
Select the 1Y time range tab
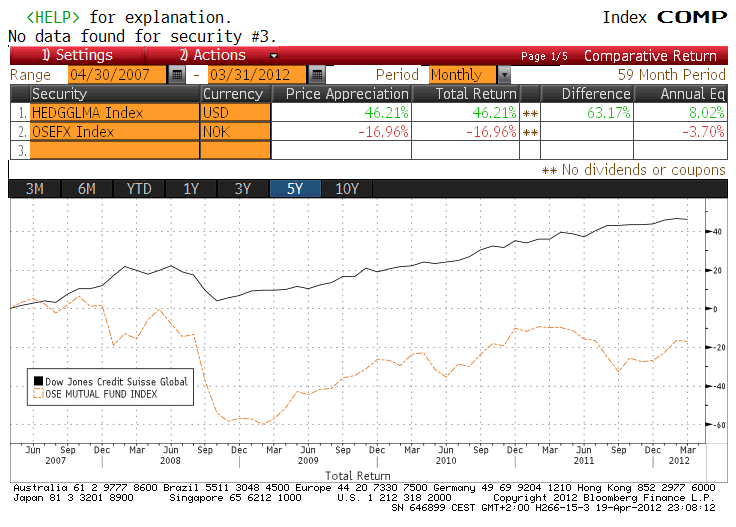(191, 189)
